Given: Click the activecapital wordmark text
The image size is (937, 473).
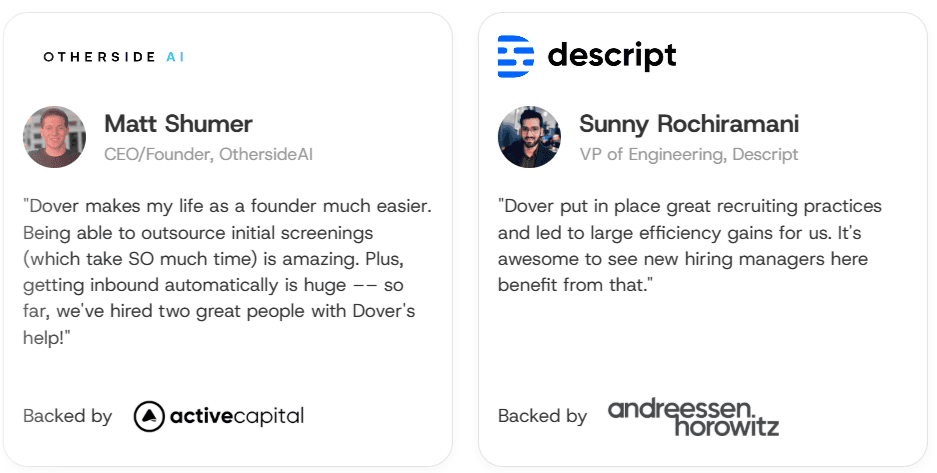Looking at the screenshot, I should [x=238, y=416].
